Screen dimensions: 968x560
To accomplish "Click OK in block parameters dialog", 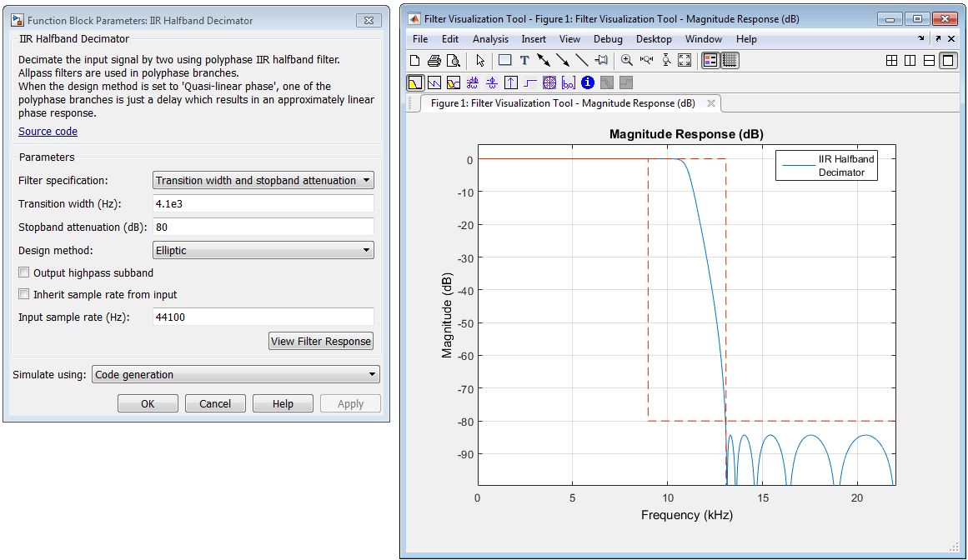I will click(x=148, y=403).
